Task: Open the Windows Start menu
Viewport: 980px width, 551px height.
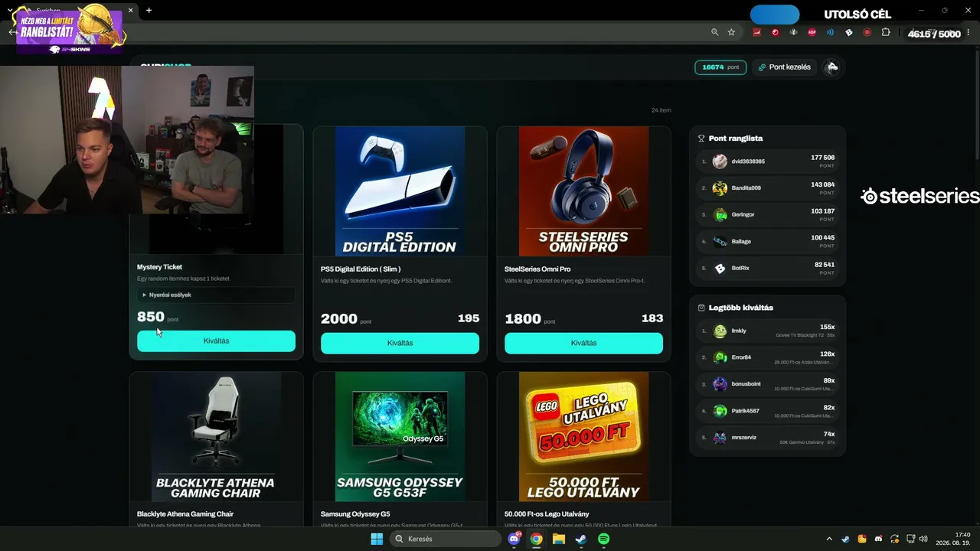Action: [x=377, y=539]
